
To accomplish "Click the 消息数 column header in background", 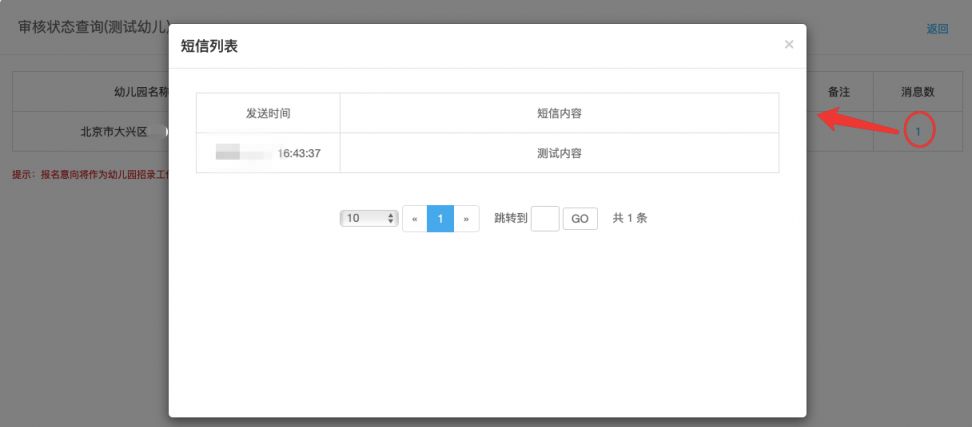I will (x=917, y=92).
